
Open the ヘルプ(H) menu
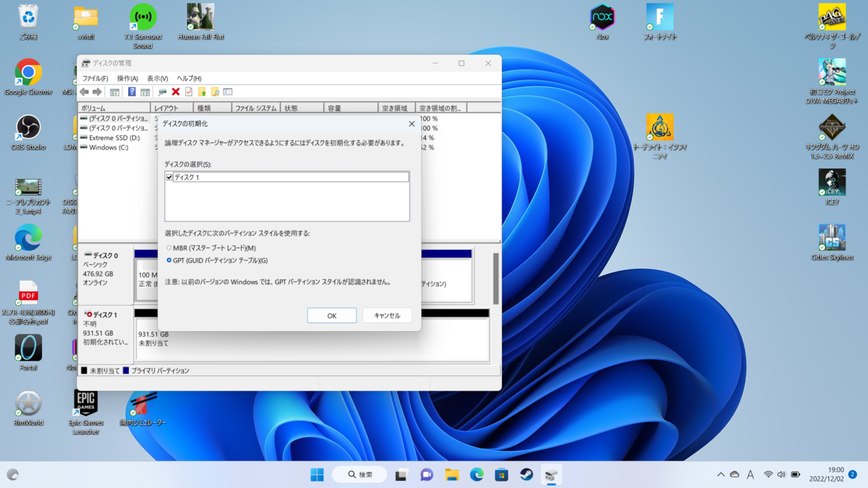[x=189, y=78]
